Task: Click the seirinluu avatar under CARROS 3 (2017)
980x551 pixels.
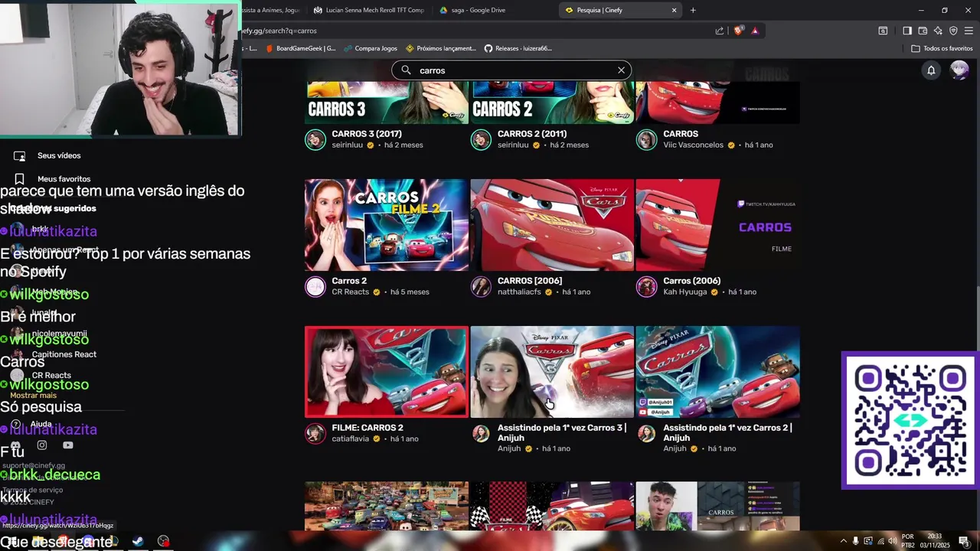Action: coord(315,139)
